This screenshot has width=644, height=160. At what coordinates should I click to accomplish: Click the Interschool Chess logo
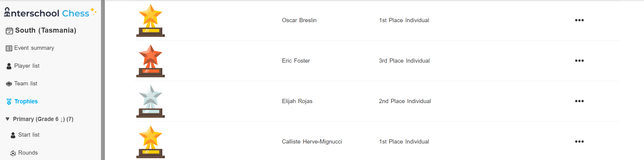click(x=50, y=13)
